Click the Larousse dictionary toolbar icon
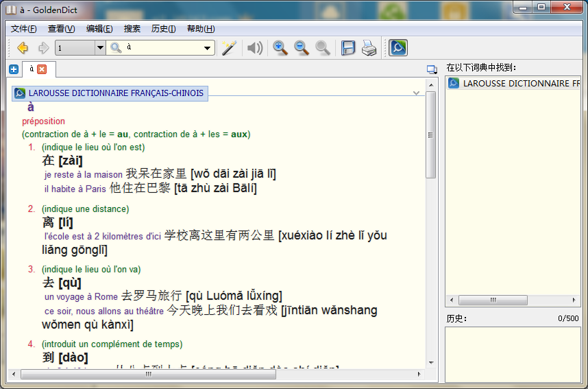588x389 pixels. click(398, 48)
